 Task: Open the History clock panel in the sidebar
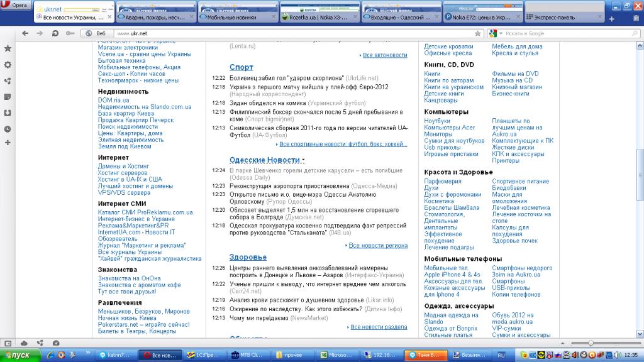click(8, 129)
